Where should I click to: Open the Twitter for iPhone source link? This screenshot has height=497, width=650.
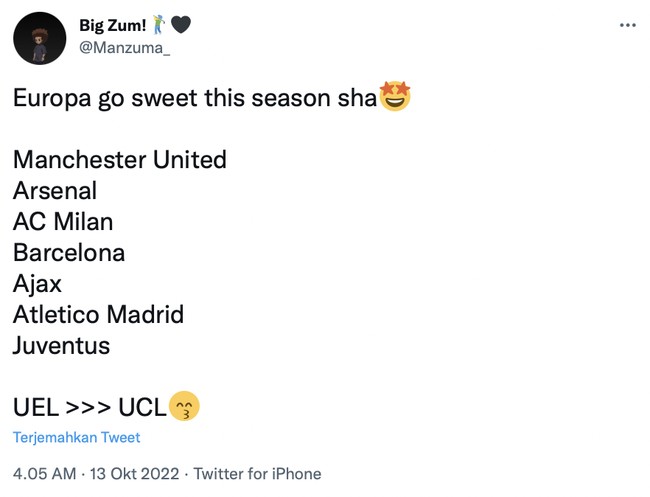click(257, 473)
